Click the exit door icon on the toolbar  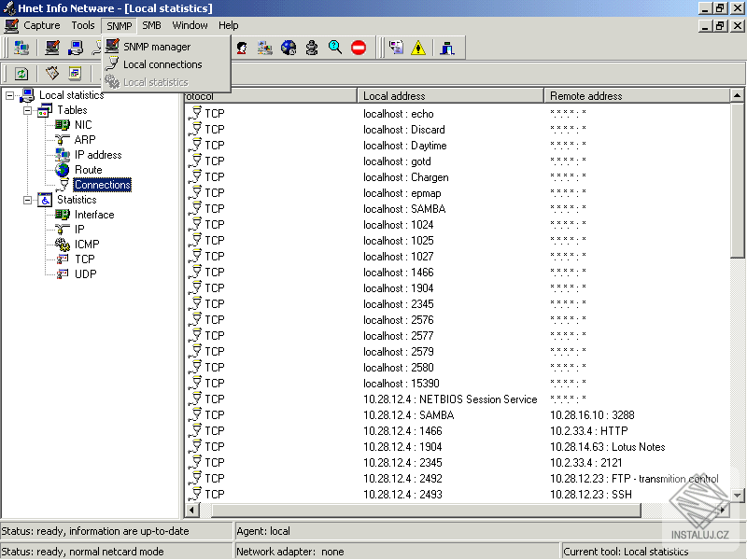[x=448, y=47]
